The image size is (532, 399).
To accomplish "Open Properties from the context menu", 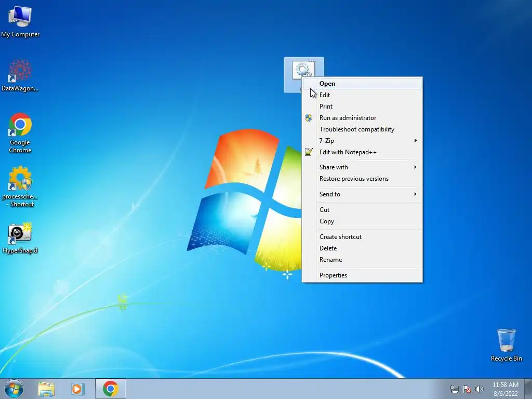I will 362,275.
